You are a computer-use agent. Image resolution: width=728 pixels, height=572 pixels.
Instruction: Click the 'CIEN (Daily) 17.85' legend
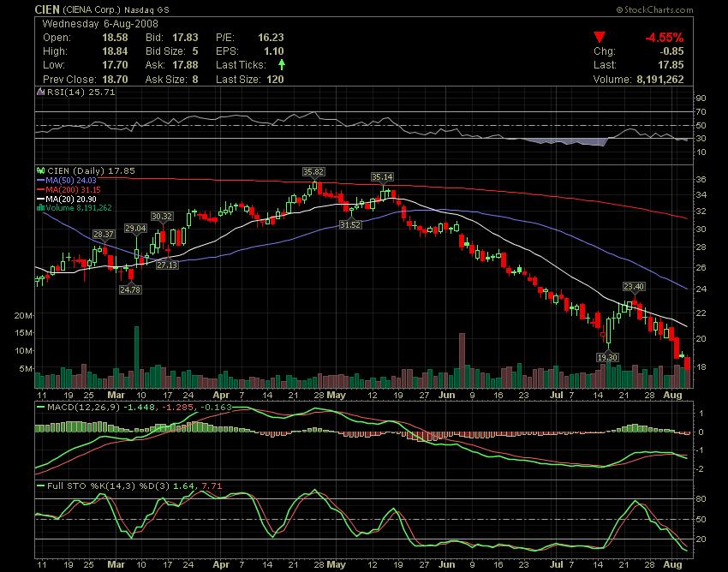(x=91, y=171)
